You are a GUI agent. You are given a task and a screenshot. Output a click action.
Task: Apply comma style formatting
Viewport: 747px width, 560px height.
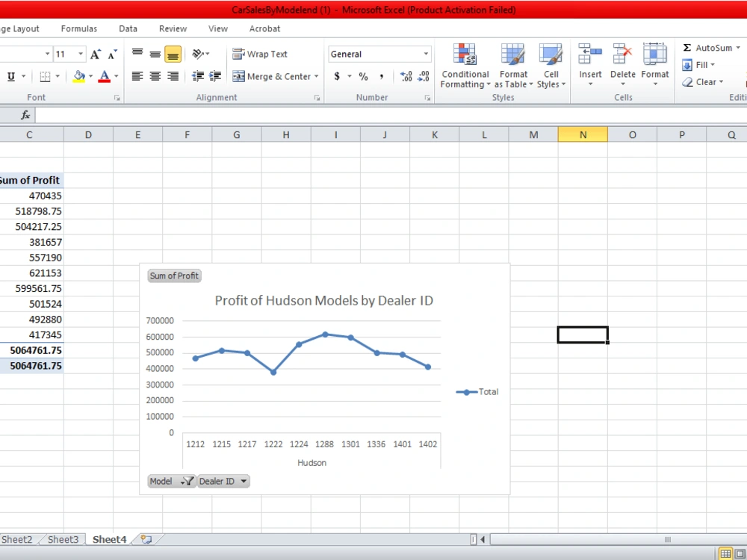pyautogui.click(x=383, y=76)
